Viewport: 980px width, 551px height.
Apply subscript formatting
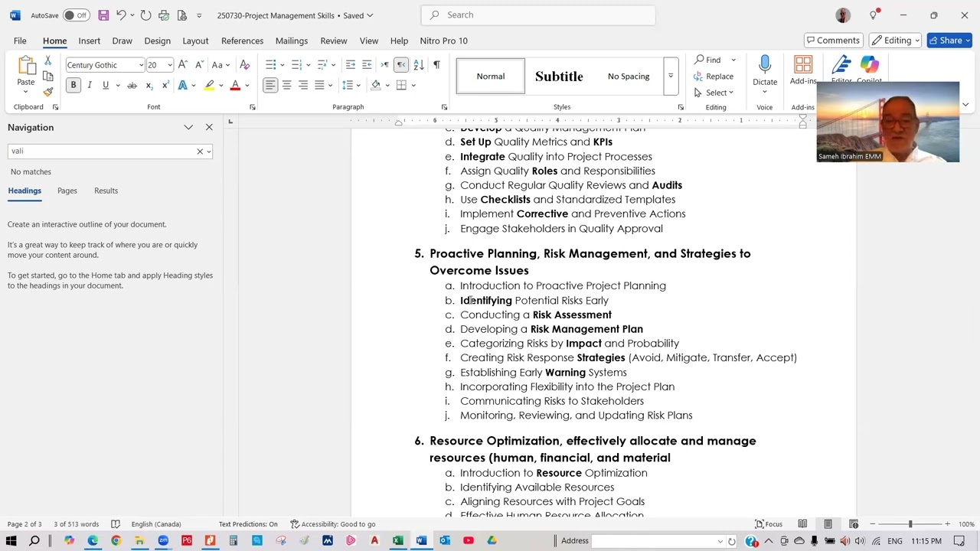pos(149,85)
